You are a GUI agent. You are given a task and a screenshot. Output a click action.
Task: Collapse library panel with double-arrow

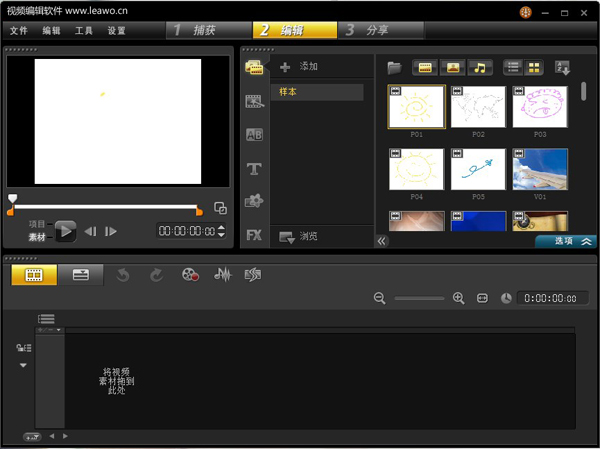click(x=382, y=241)
